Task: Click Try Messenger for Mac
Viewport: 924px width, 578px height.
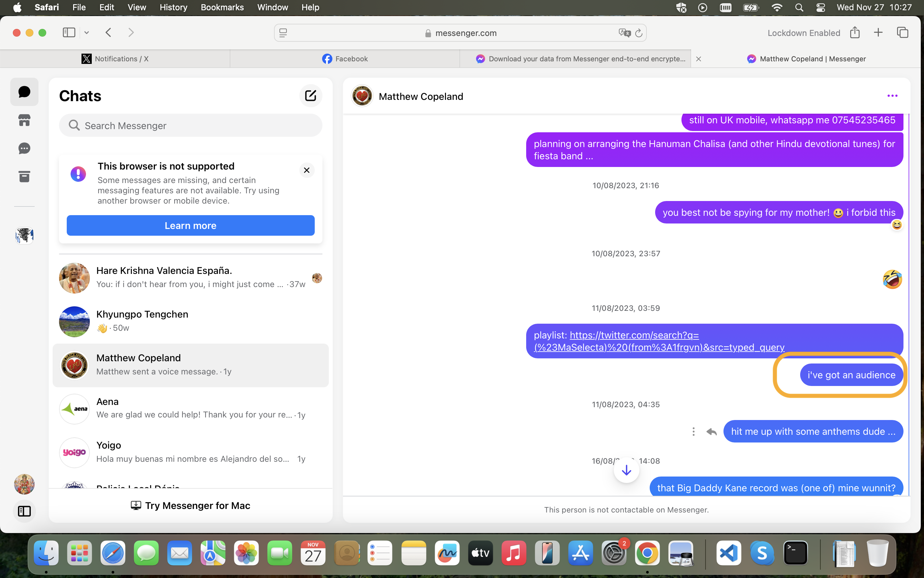Action: click(191, 505)
